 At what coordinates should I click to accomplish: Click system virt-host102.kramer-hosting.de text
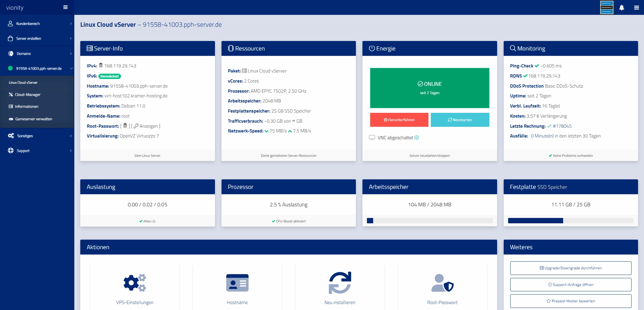point(136,96)
